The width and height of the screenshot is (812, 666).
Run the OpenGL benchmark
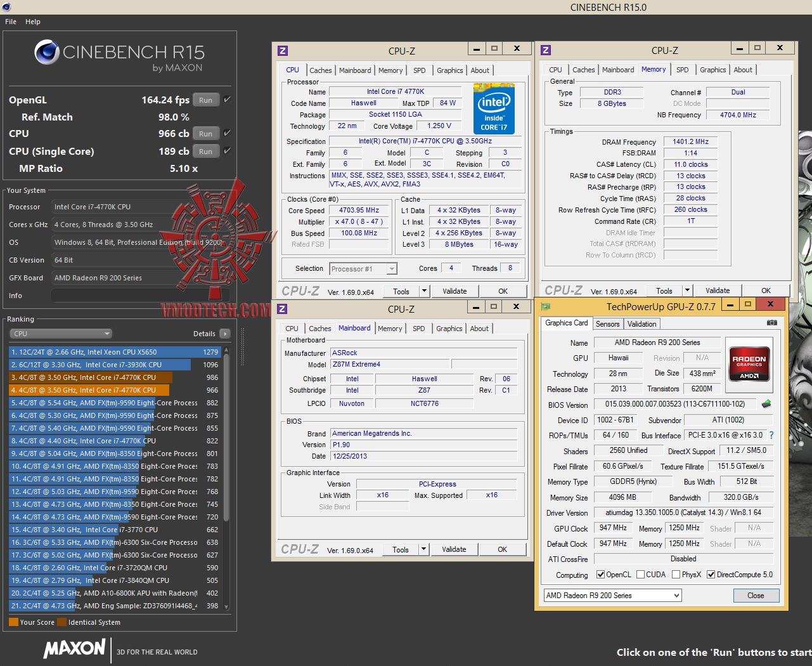206,100
